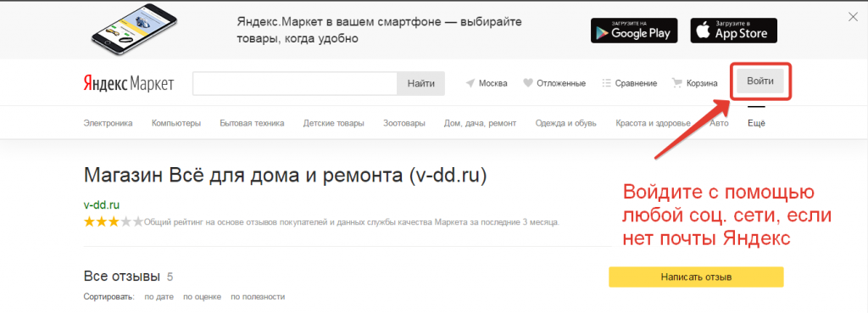Click the Все отзывы heading
The width and height of the screenshot is (868, 313).
coord(122,276)
